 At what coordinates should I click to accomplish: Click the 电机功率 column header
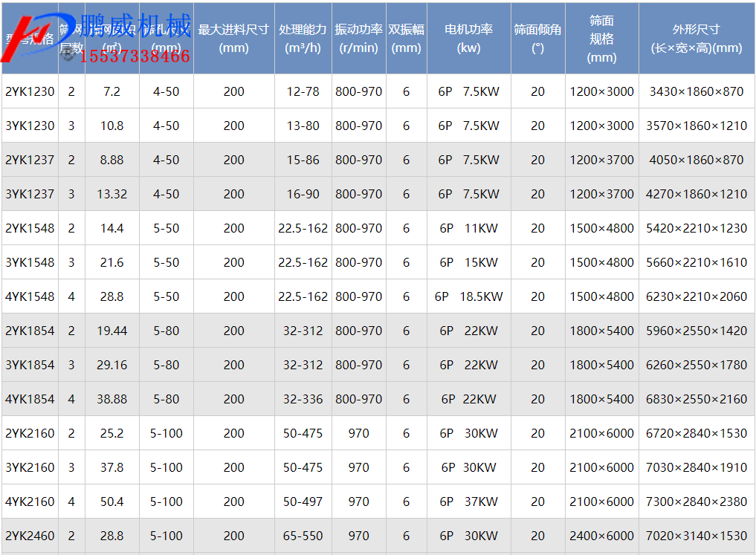pyautogui.click(x=468, y=39)
